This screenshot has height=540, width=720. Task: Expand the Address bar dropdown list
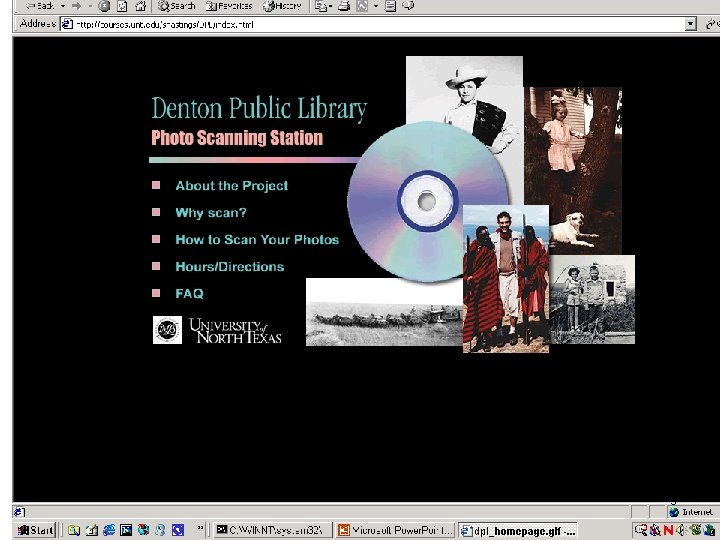coord(691,24)
